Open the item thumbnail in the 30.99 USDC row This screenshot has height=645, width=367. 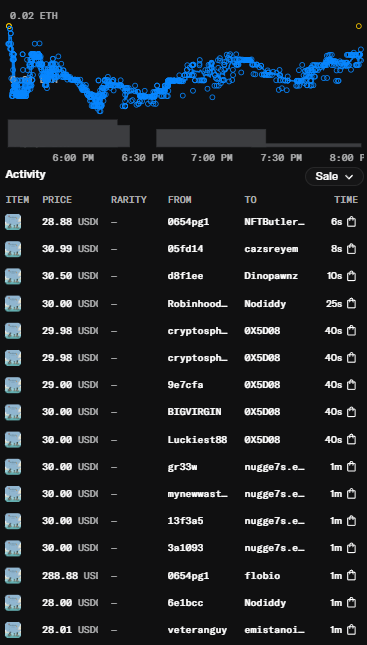[x=13, y=249]
